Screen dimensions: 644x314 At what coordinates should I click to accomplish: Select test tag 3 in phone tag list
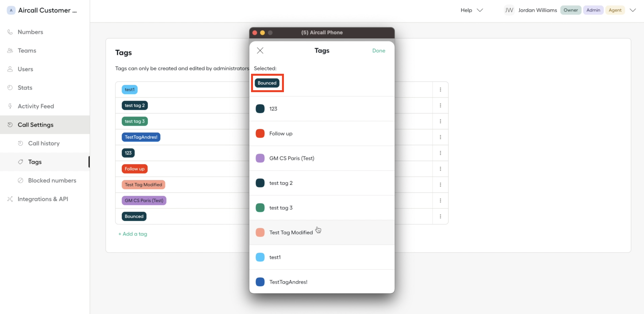(x=322, y=208)
